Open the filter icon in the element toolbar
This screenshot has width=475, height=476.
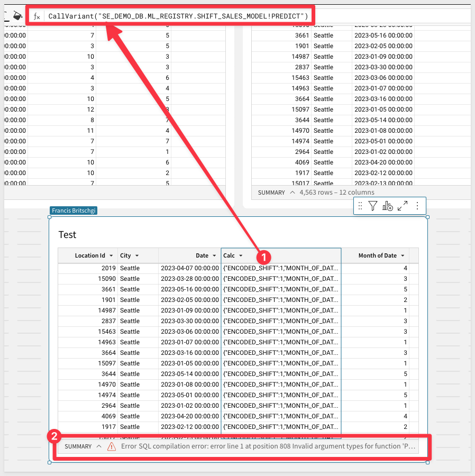tap(373, 206)
